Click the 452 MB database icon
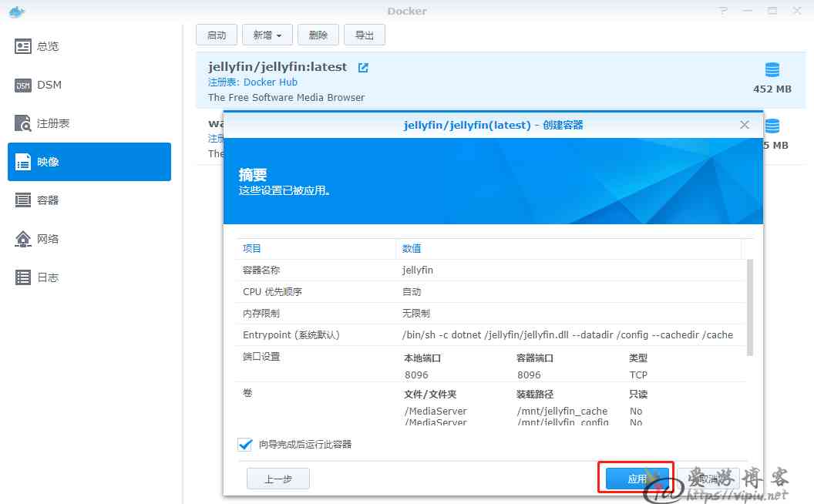The height and width of the screenshot is (504, 814). [772, 69]
